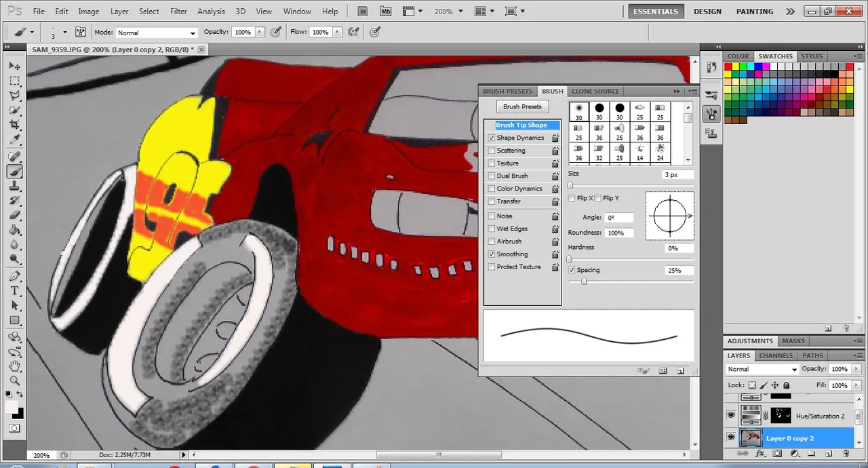Select the Clone Stamp tool
Image resolution: width=868 pixels, height=468 pixels.
click(x=14, y=187)
